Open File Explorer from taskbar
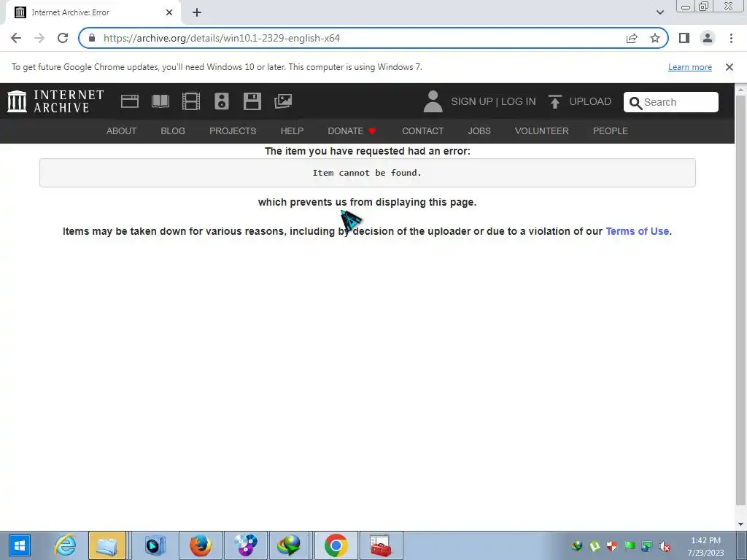The width and height of the screenshot is (747, 560). tap(107, 545)
